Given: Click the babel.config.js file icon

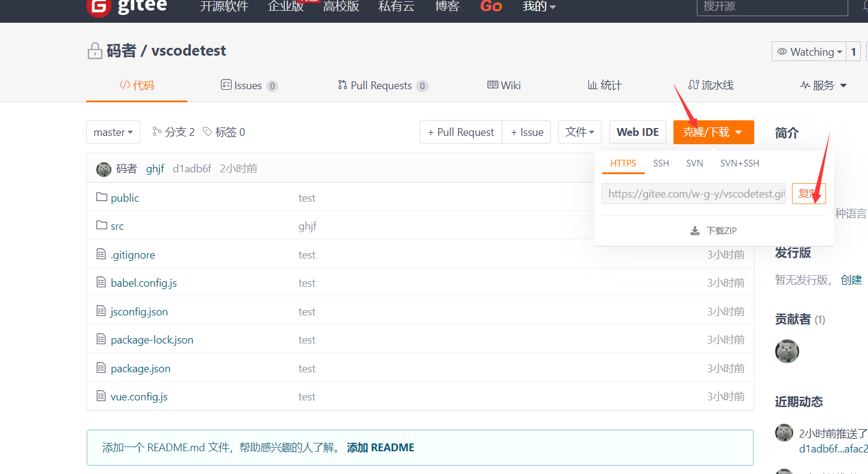Looking at the screenshot, I should pos(101,282).
